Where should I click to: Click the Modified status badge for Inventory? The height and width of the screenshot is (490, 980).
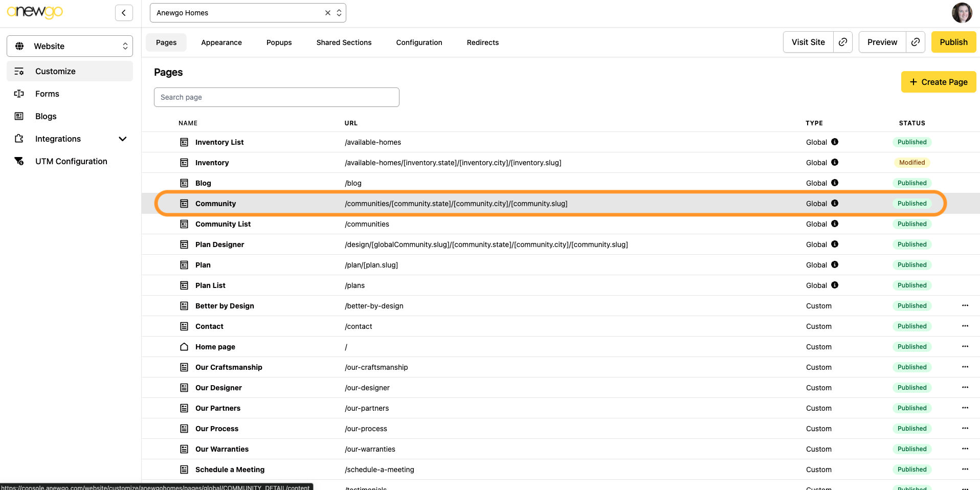(912, 163)
